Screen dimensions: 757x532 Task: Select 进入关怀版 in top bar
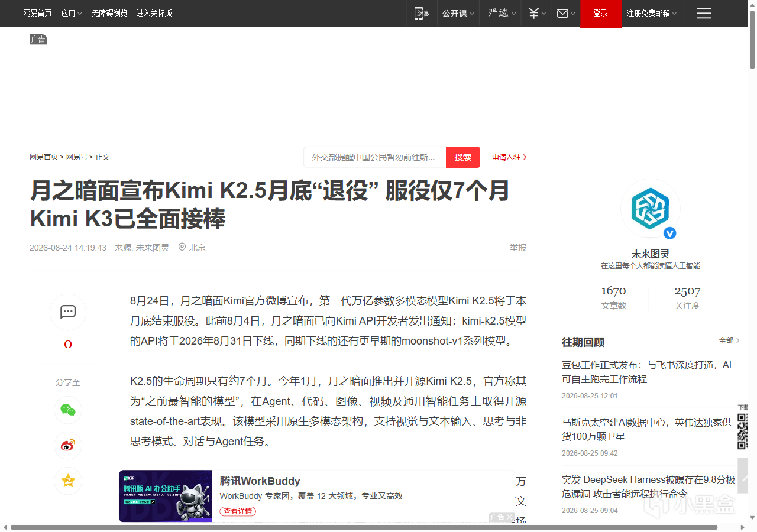pos(154,13)
